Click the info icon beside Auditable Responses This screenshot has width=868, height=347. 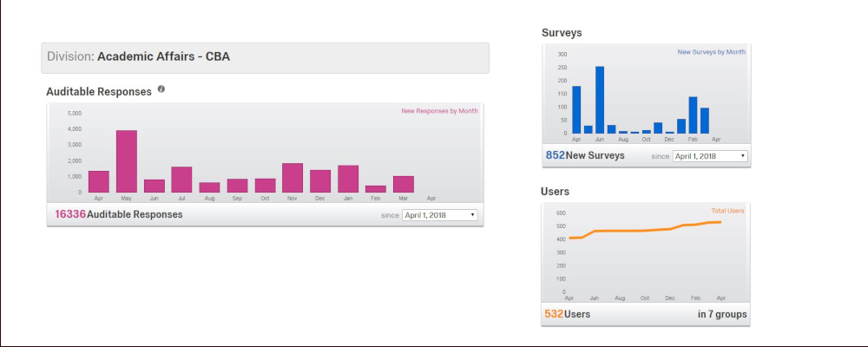coord(161,88)
